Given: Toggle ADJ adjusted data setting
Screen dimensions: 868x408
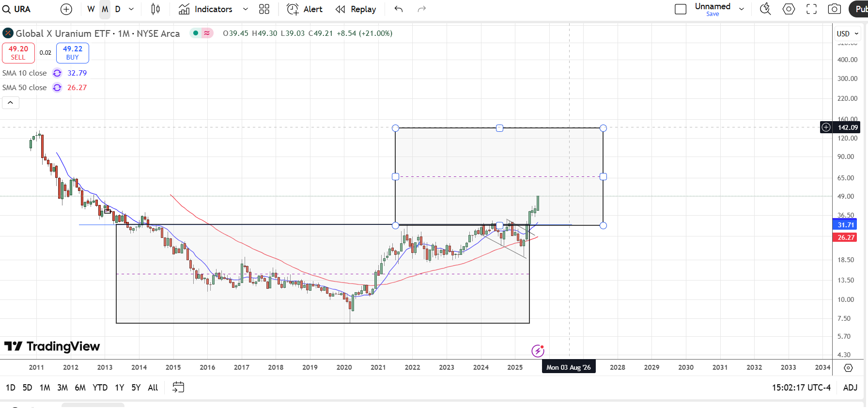Looking at the screenshot, I should coord(850,387).
